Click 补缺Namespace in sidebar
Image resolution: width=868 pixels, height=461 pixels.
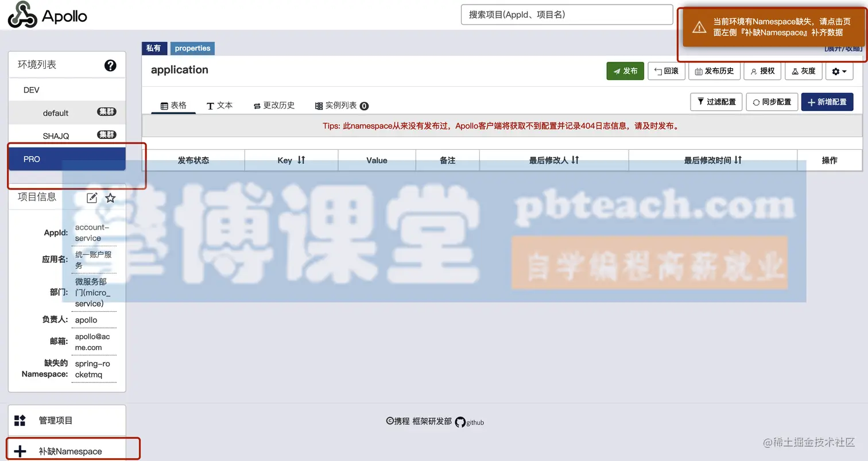[67, 451]
